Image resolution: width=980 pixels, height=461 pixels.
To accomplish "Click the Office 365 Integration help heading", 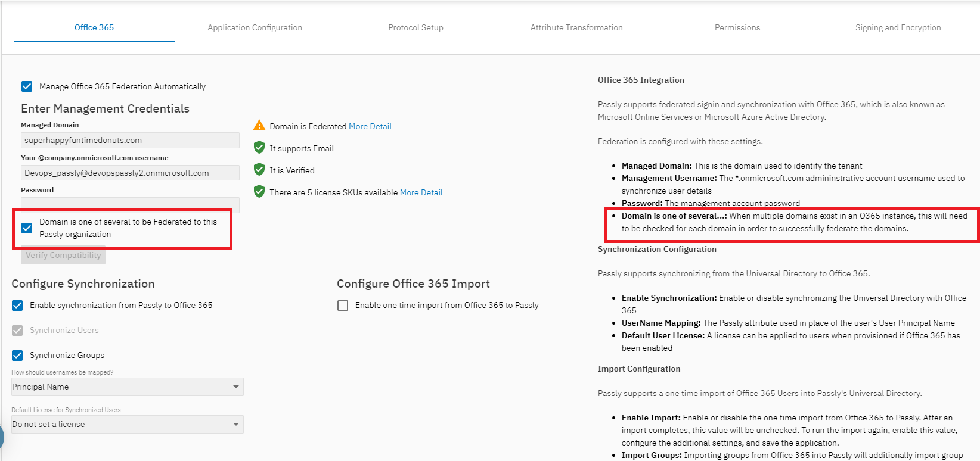I will 641,80.
